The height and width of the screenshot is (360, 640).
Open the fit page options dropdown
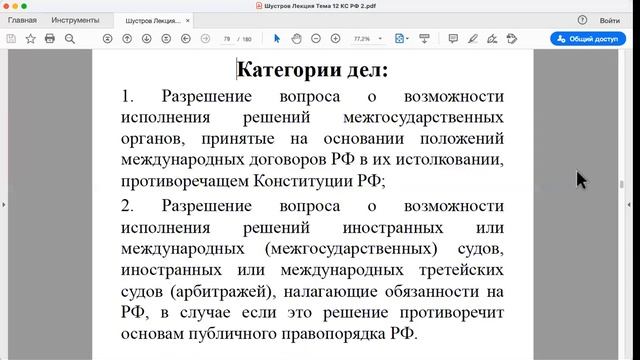[x=402, y=39]
